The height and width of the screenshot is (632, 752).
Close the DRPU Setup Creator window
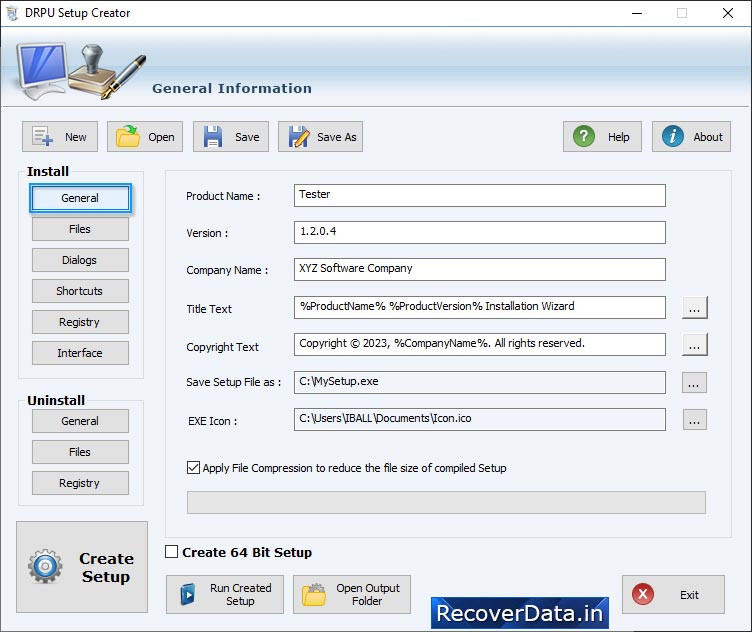728,13
